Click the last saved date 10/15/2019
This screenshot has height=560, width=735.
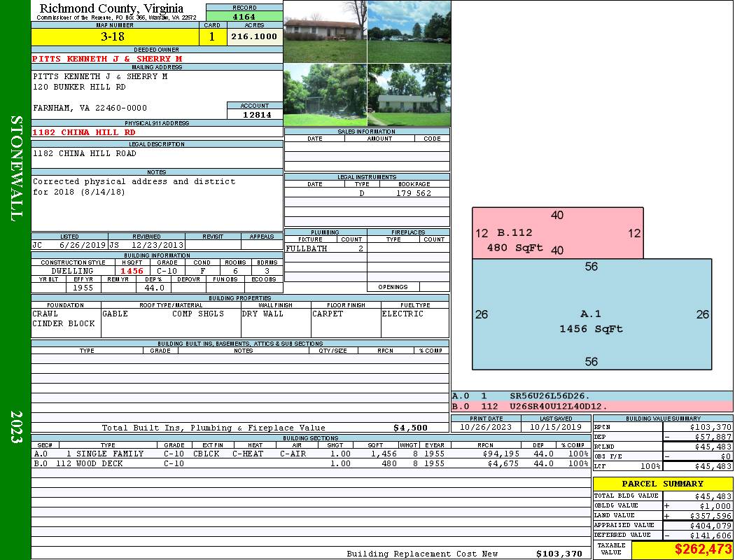(556, 427)
